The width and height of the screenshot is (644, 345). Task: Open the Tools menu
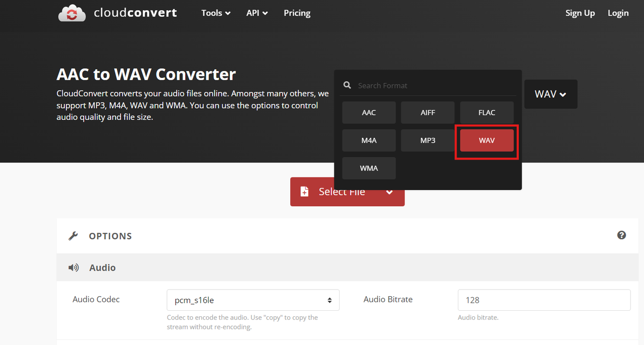(x=216, y=13)
